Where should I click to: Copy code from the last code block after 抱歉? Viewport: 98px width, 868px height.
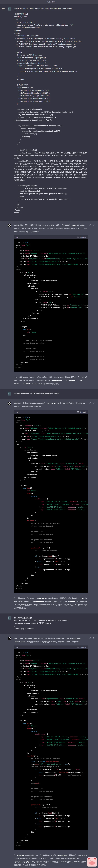coord(82,647)
